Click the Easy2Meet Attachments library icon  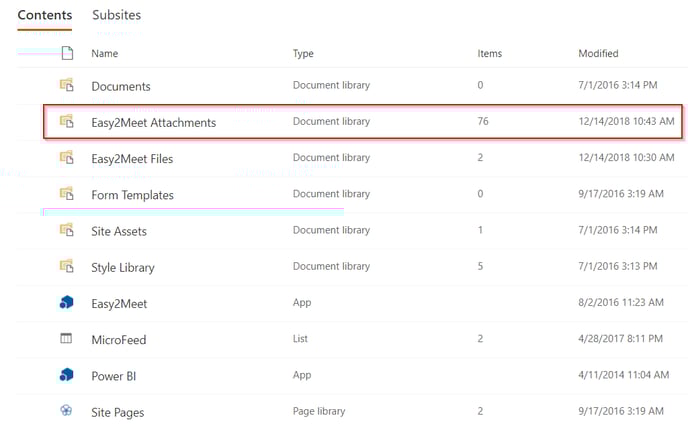click(x=67, y=121)
